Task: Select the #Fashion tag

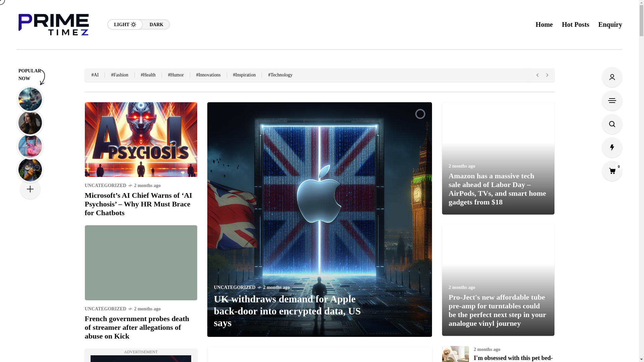Action: click(120, 75)
